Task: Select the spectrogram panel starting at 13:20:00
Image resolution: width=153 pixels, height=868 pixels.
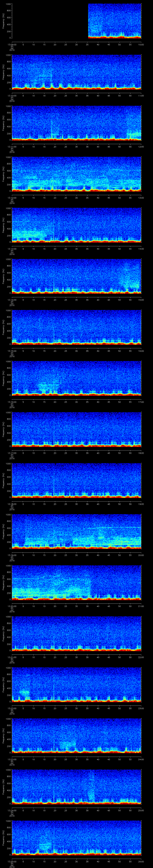Action: (76, 582)
